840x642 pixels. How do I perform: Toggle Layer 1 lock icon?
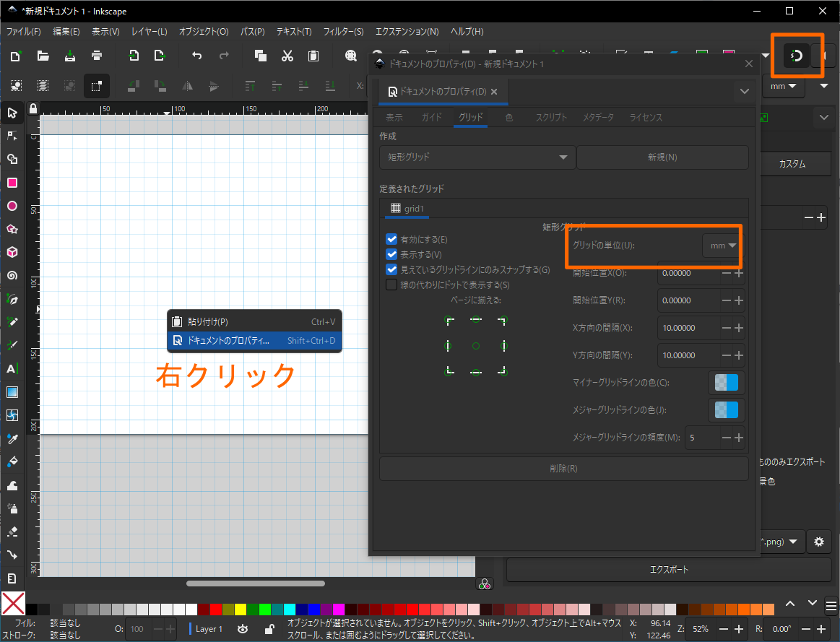click(269, 629)
